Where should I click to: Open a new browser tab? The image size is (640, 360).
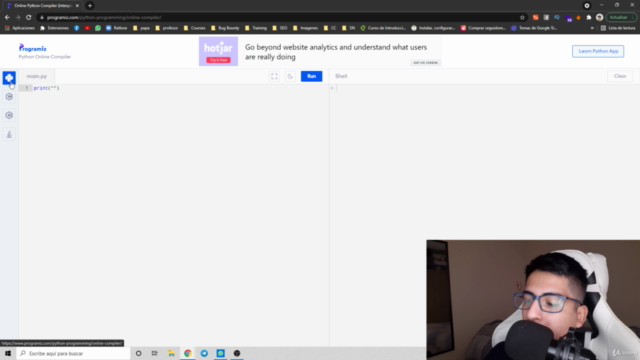click(90, 6)
